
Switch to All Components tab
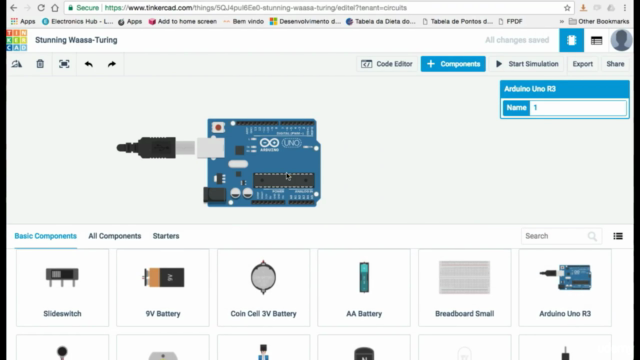115,236
